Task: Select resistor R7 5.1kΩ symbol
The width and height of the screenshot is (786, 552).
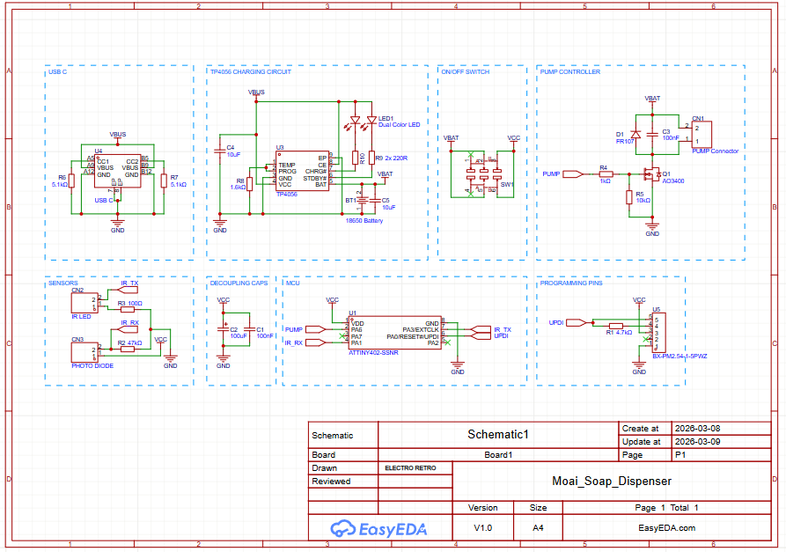Action: click(163, 180)
